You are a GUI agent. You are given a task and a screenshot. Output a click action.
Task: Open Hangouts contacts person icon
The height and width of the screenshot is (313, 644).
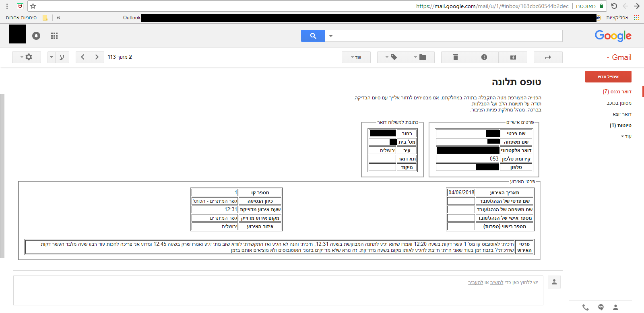[x=615, y=307]
